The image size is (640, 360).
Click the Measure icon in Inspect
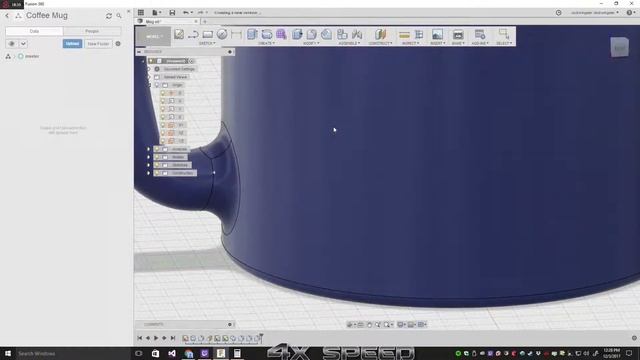pyautogui.click(x=404, y=35)
